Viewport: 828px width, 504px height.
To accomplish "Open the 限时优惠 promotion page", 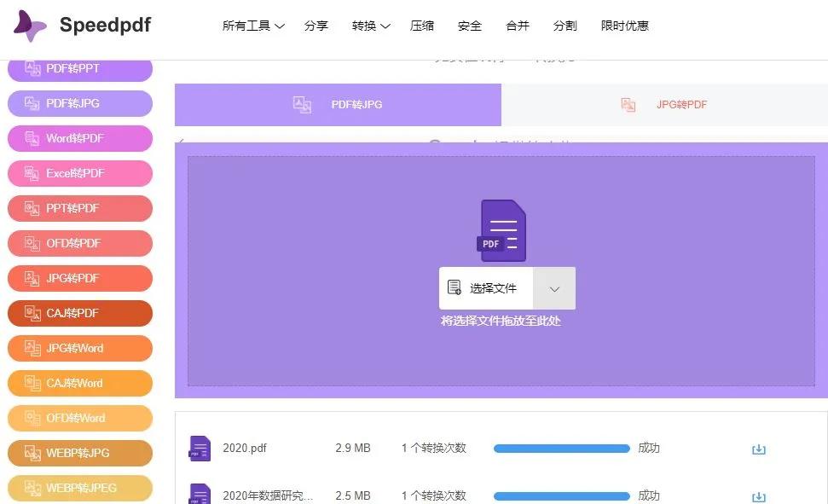I will 627,26.
